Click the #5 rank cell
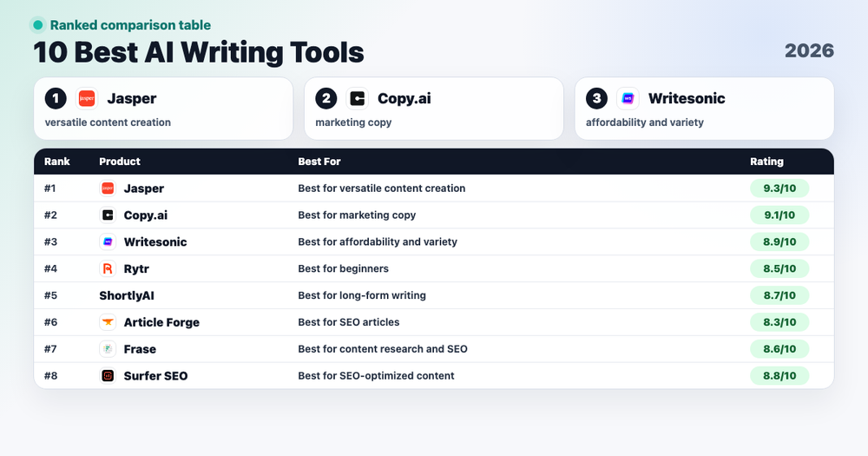The height and width of the screenshot is (456, 868). pos(50,295)
